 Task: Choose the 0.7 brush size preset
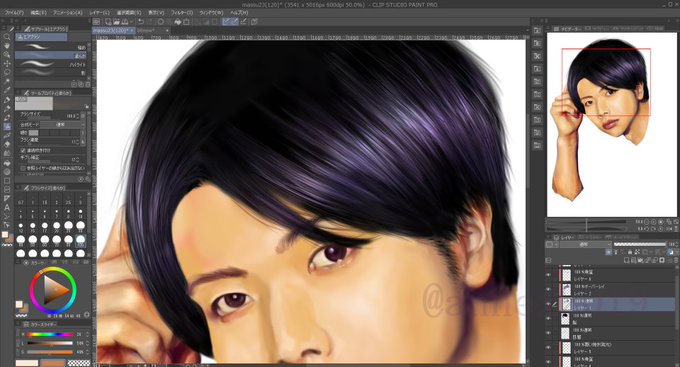pos(20,200)
